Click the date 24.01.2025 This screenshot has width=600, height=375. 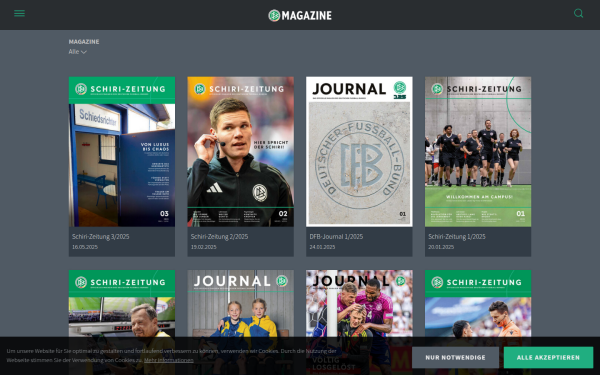(322, 247)
